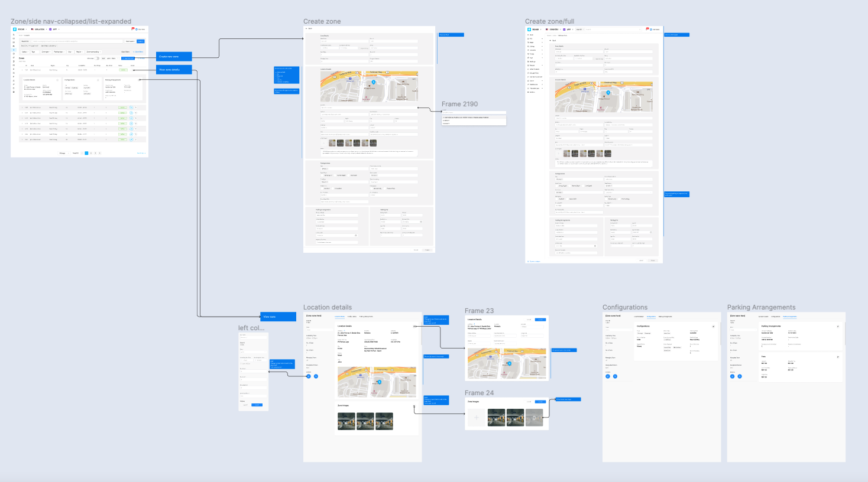
Task: Open the Category filter dropdown in Zones list
Action: tap(24, 52)
